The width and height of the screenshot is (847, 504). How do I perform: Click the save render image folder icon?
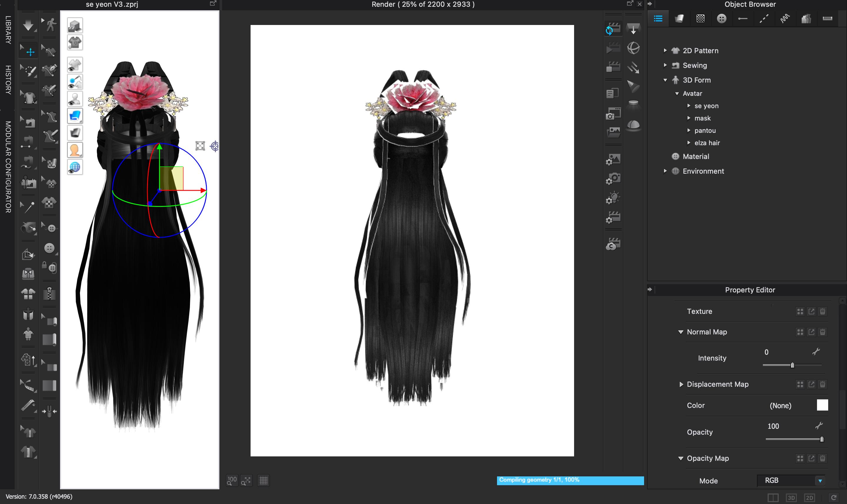pyautogui.click(x=613, y=132)
